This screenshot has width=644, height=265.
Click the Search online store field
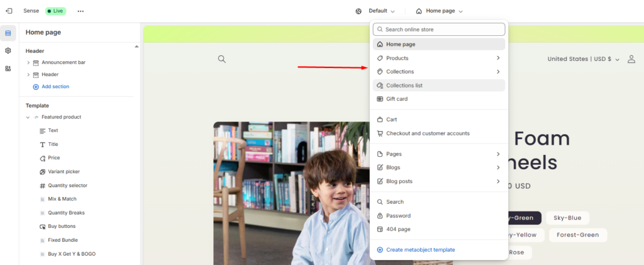point(439,30)
